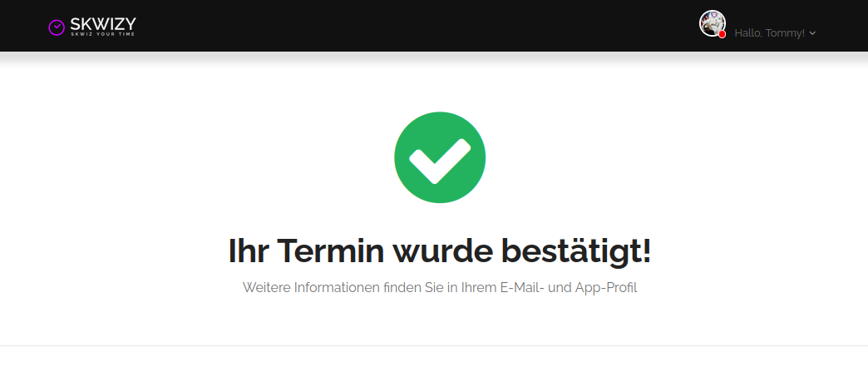Click the white checkmark inside green circle

click(x=440, y=161)
